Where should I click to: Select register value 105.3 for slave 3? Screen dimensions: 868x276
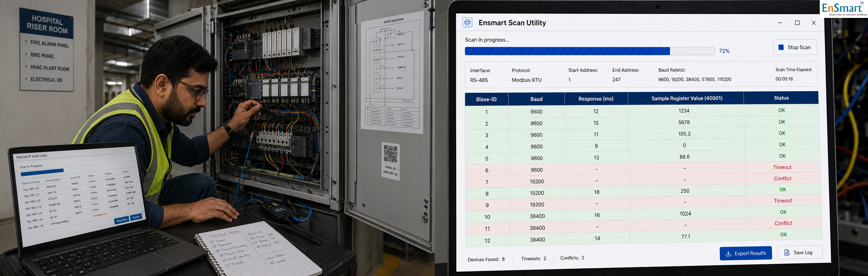(x=684, y=134)
